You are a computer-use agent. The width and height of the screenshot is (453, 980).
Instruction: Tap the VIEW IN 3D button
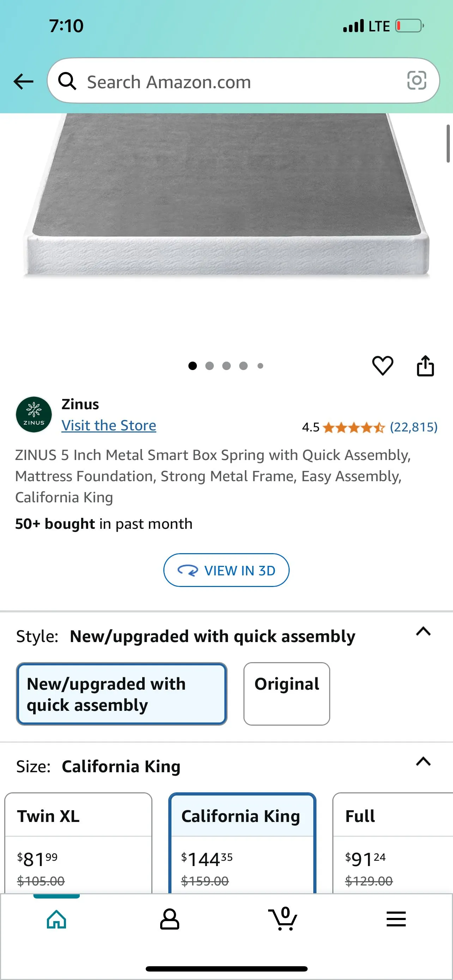226,570
